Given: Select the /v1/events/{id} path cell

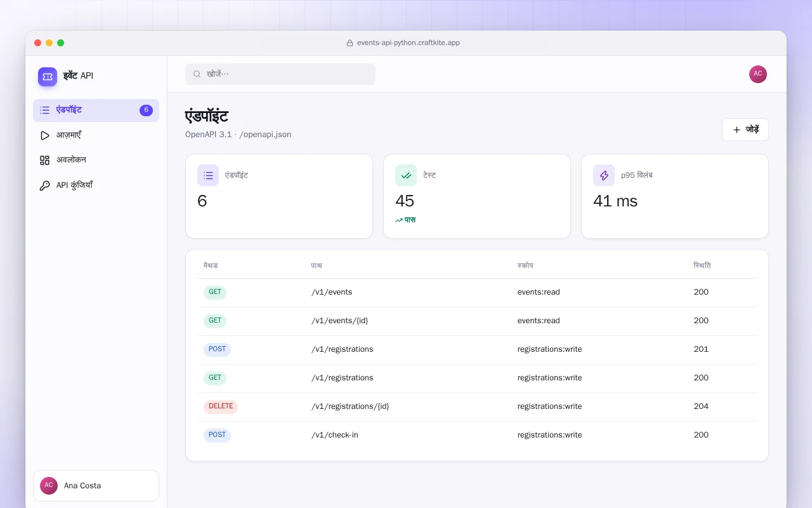Looking at the screenshot, I should pyautogui.click(x=340, y=321).
